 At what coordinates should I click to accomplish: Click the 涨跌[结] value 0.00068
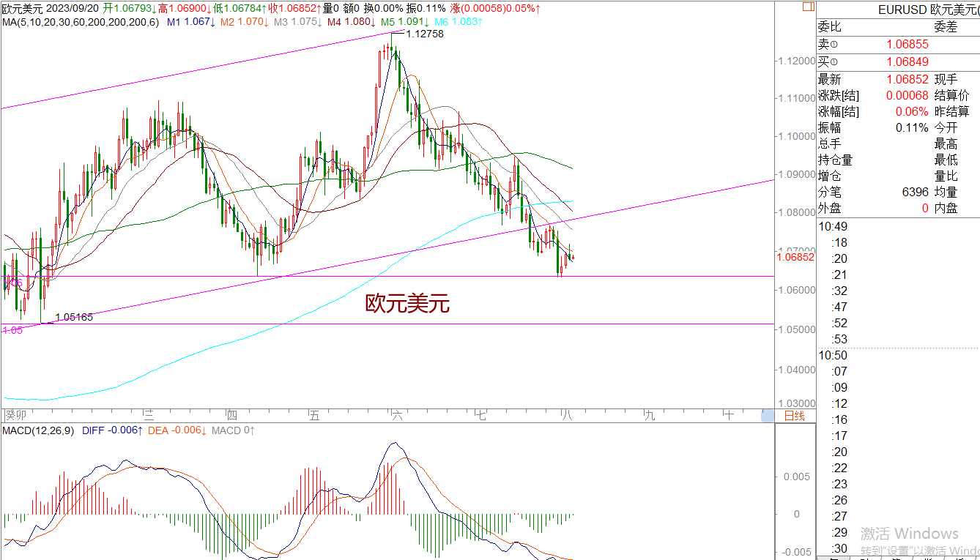pos(907,96)
